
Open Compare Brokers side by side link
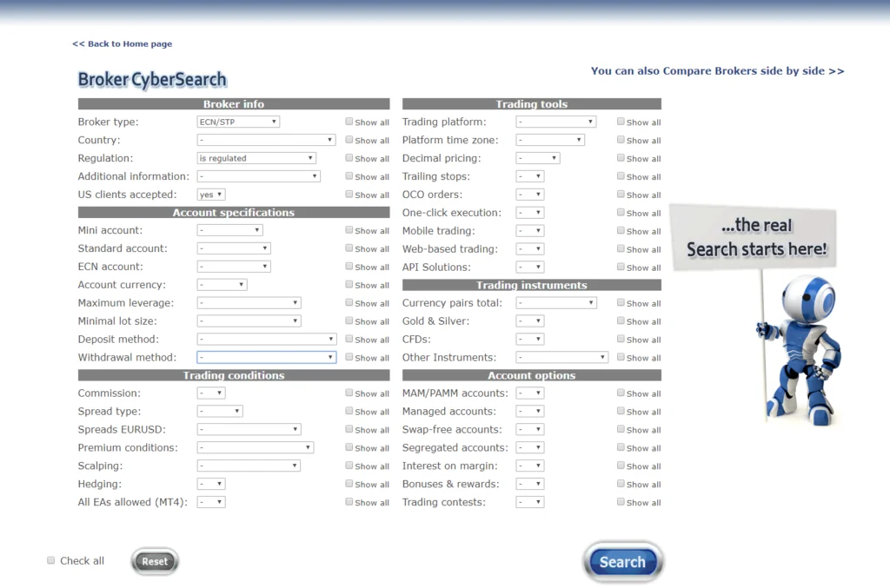717,71
